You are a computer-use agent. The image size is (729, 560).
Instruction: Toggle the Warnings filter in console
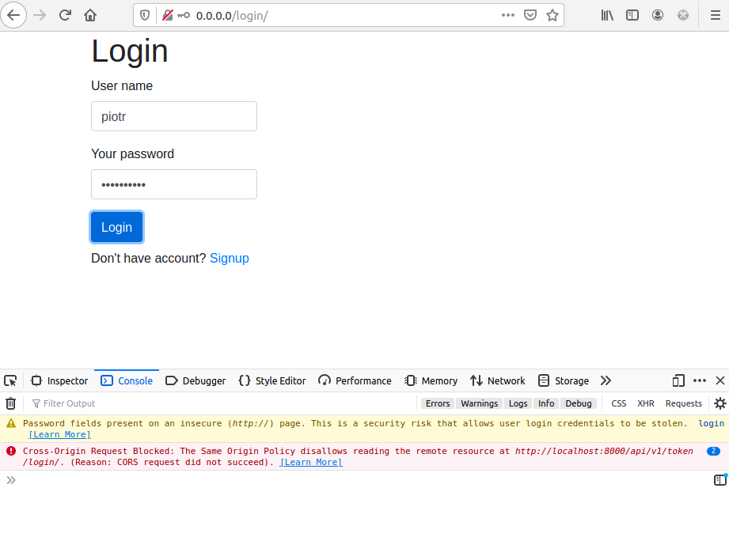click(480, 403)
